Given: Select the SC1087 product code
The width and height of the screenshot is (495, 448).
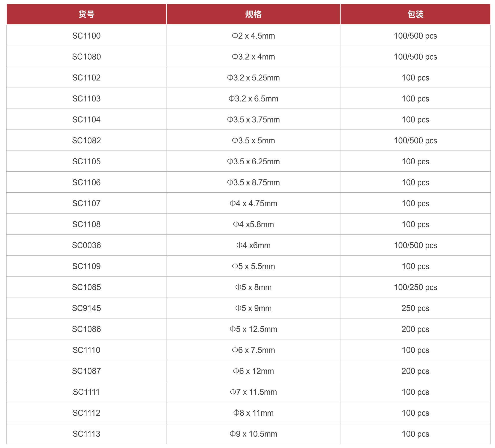Looking at the screenshot, I should (x=86, y=371).
